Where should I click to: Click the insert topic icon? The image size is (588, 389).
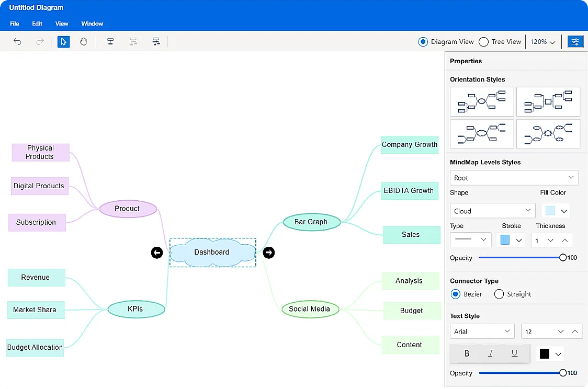pos(110,41)
